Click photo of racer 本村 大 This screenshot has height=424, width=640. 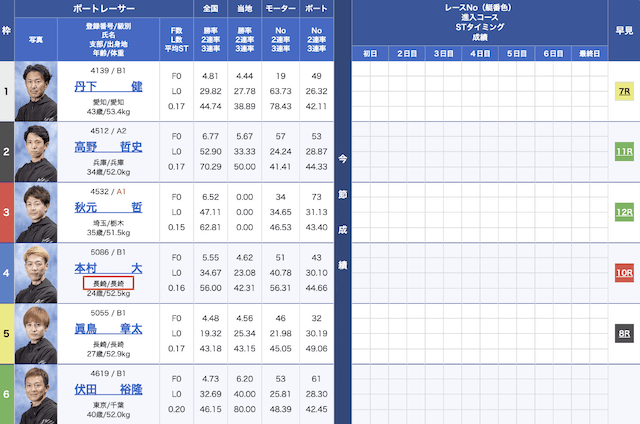click(x=36, y=273)
